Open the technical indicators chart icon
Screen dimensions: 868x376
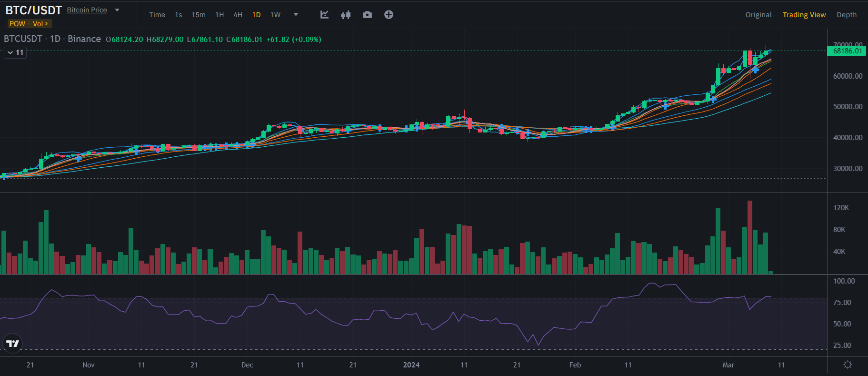pos(324,15)
